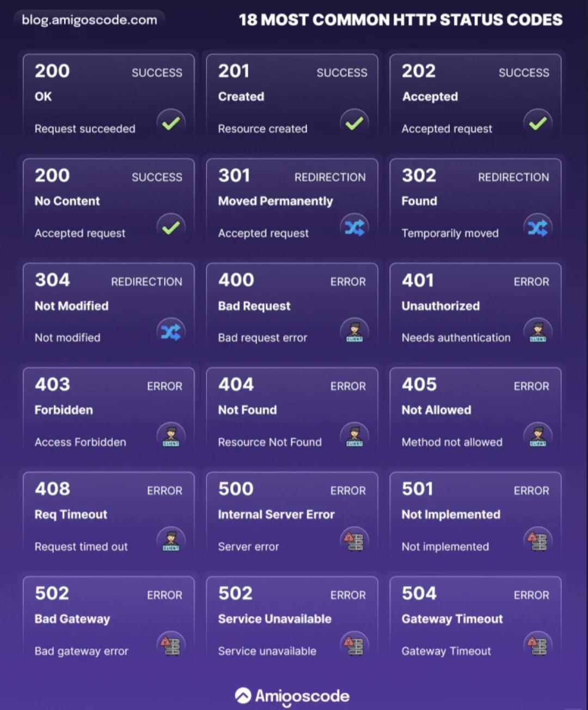Select the server error icon on 504 Gateway Timeout

[538, 645]
